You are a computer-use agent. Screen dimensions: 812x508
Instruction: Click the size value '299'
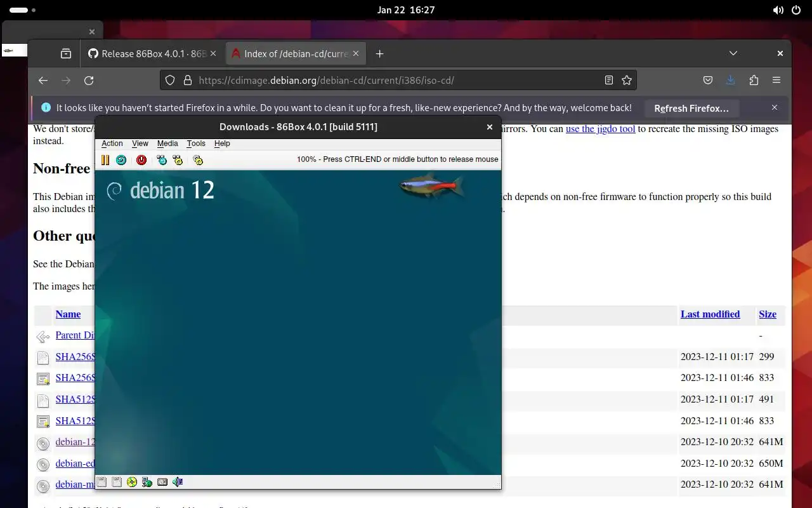pyautogui.click(x=766, y=357)
